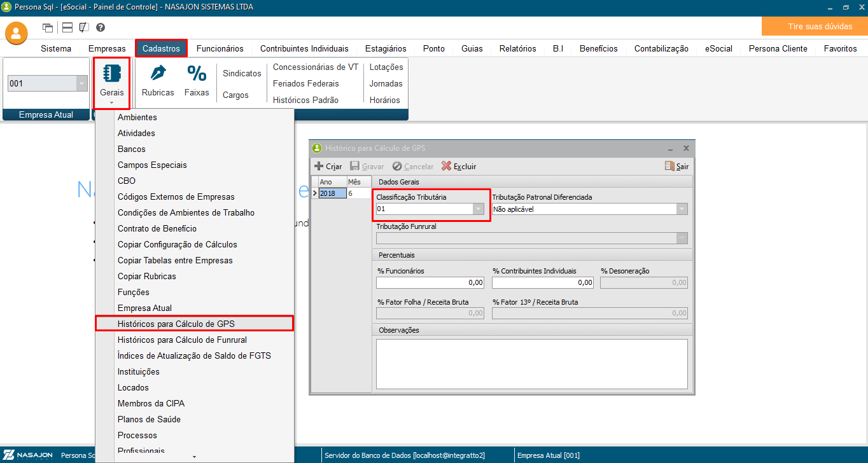Open the Faixas percent icon
This screenshot has width=868, height=463.
point(197,74)
